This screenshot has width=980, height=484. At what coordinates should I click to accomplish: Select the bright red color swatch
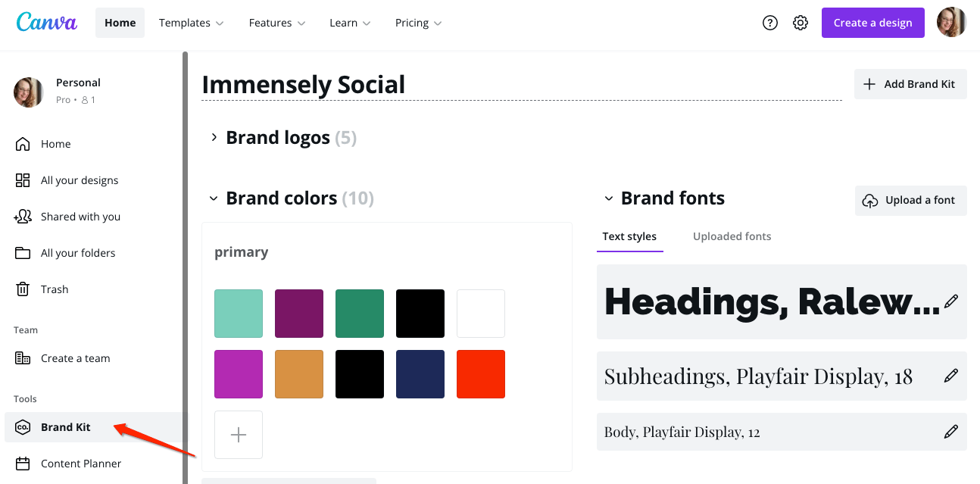click(481, 374)
